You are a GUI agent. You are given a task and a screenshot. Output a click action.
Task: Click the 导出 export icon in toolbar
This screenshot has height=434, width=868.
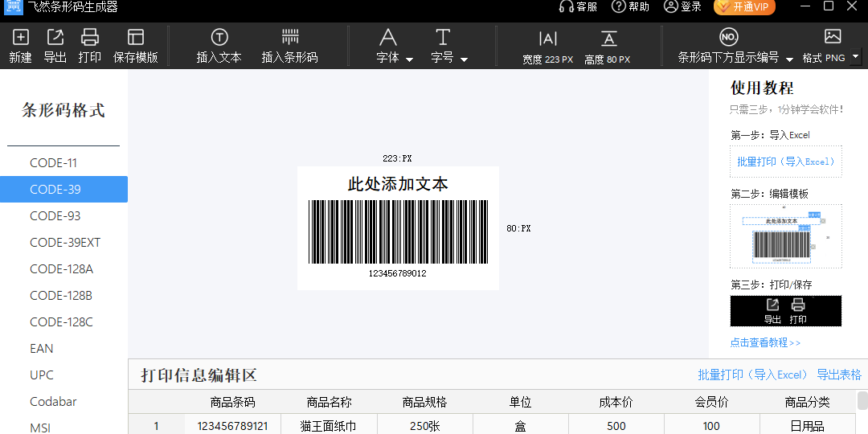(x=55, y=37)
